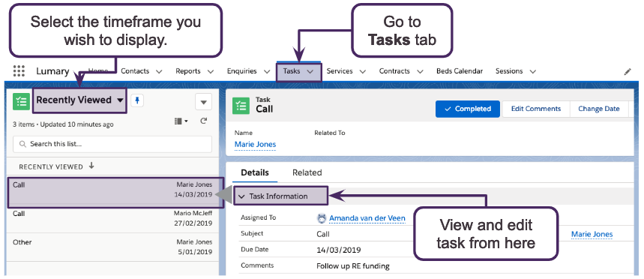The image size is (644, 279).
Task: Pin the Recently Viewed list
Action: click(136, 100)
